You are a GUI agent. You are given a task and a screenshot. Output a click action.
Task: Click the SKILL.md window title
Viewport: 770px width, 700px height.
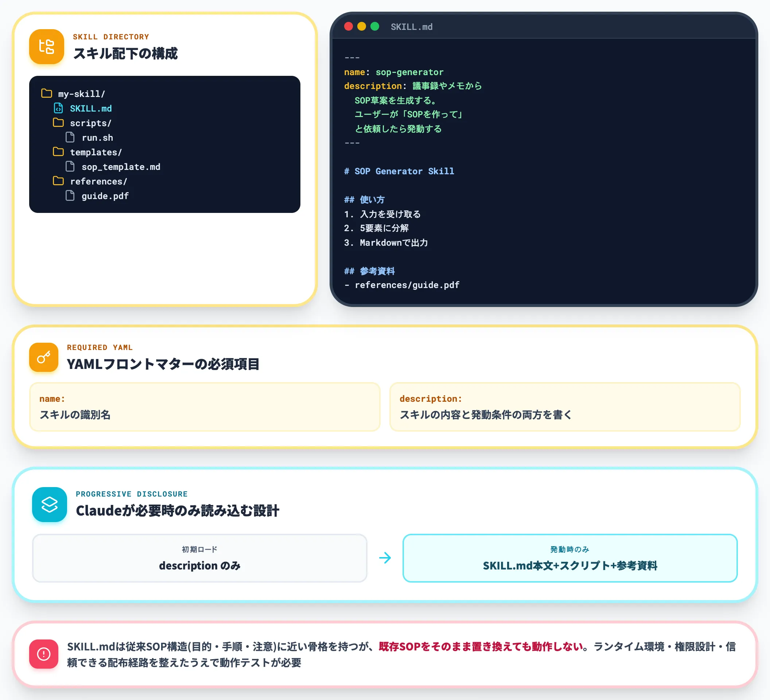[x=411, y=27]
